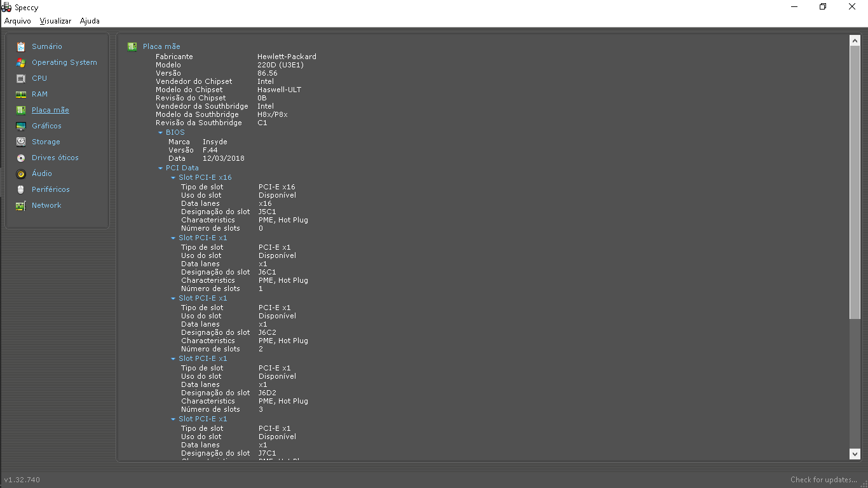Viewport: 868px width, 488px height.
Task: Collapse Slot PCI-E x1 with designation J6D2
Action: (x=173, y=359)
